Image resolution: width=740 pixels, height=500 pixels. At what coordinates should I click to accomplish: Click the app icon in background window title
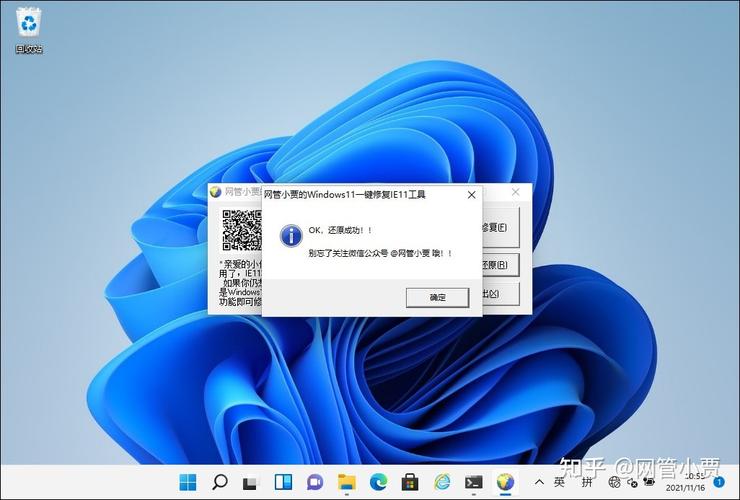216,192
